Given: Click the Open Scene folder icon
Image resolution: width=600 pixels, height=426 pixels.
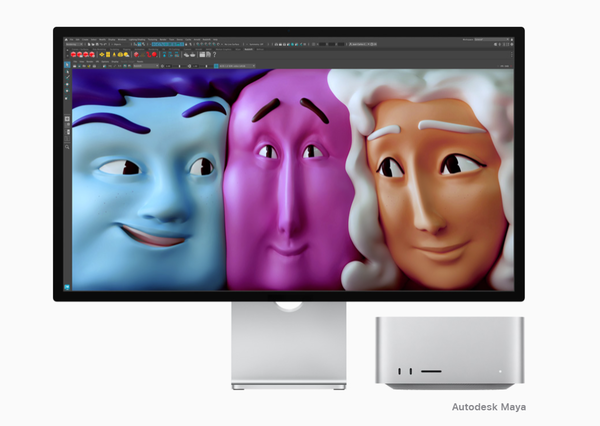Looking at the screenshot, I should coord(93,44).
